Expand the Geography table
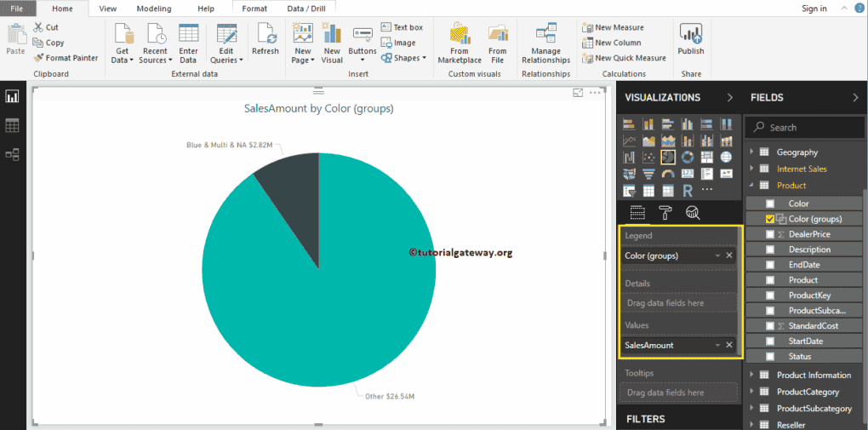Viewport: 868px width, 430px height. click(751, 152)
